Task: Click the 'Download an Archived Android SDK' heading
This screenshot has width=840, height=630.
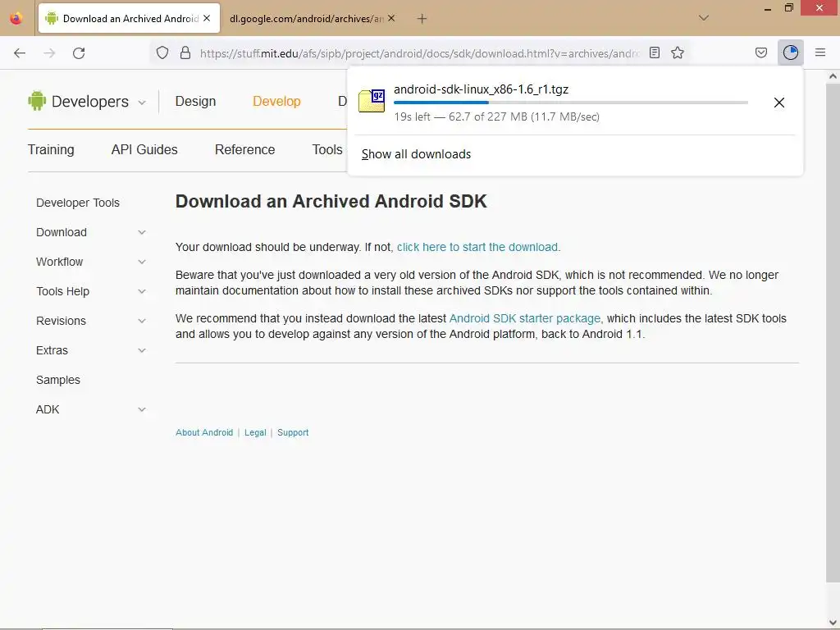Action: (331, 202)
